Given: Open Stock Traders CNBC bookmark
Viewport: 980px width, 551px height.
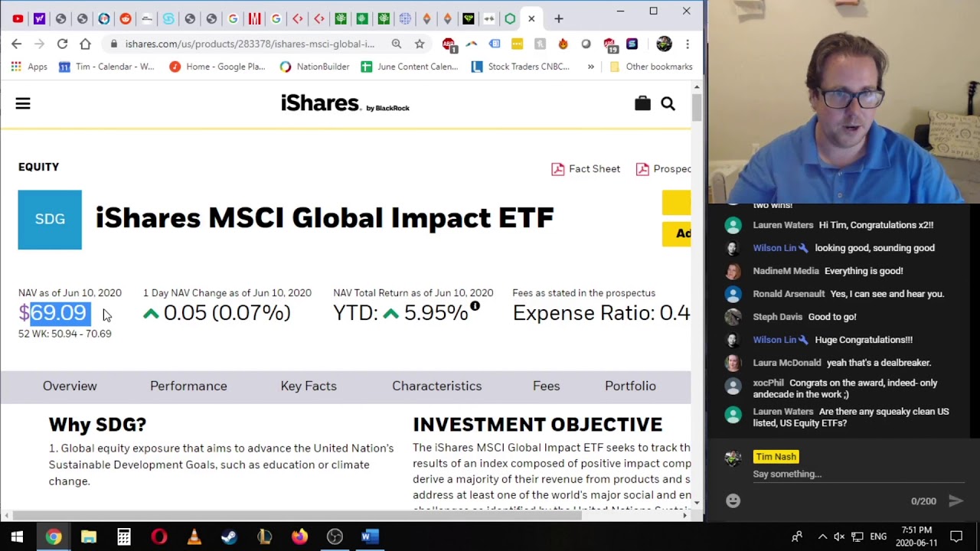Looking at the screenshot, I should point(520,67).
